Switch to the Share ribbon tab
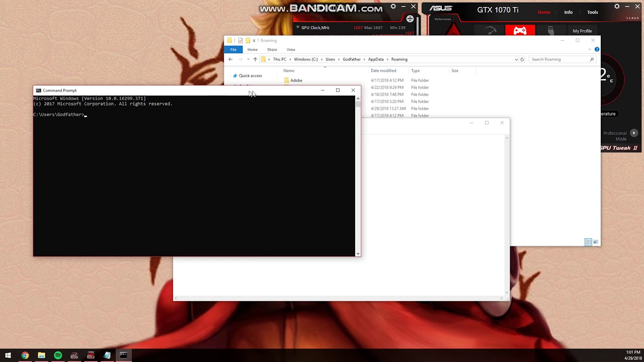The image size is (644, 362). click(x=272, y=49)
